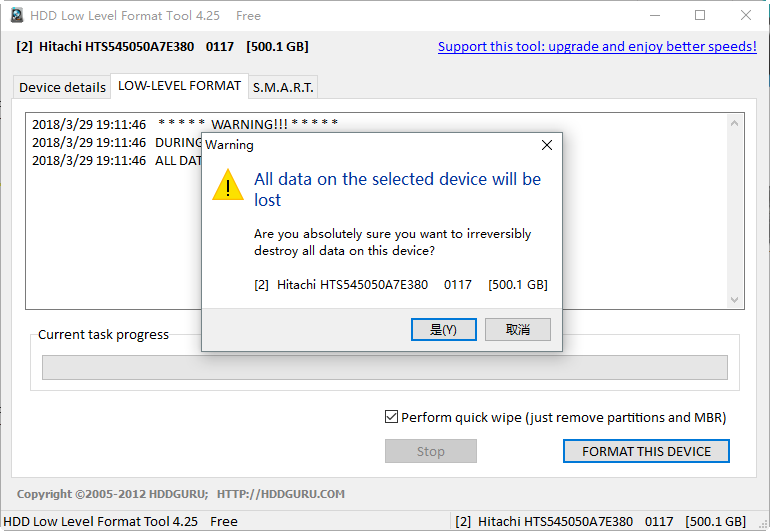The image size is (770, 531).
Task: Click the greyed Stop button
Action: [x=431, y=451]
